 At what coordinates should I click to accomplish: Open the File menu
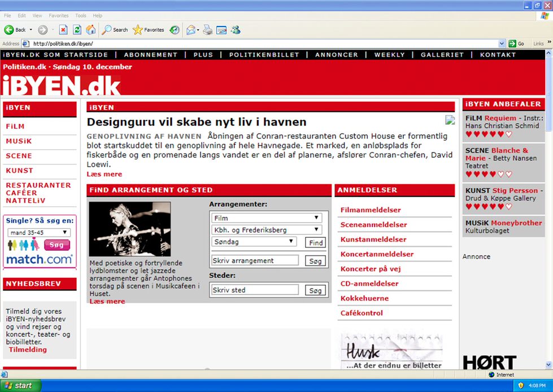7,15
